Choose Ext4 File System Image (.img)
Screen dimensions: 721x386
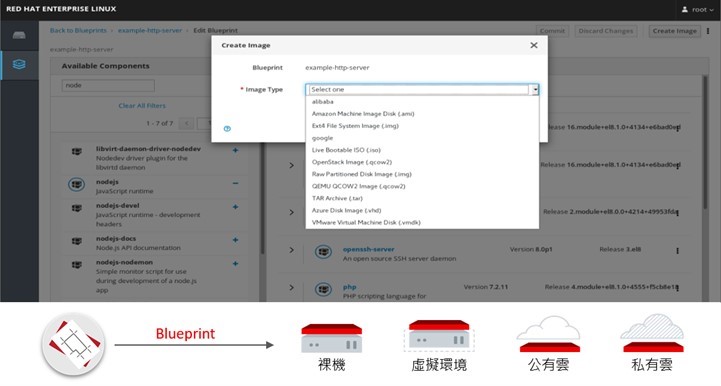[x=422, y=126]
